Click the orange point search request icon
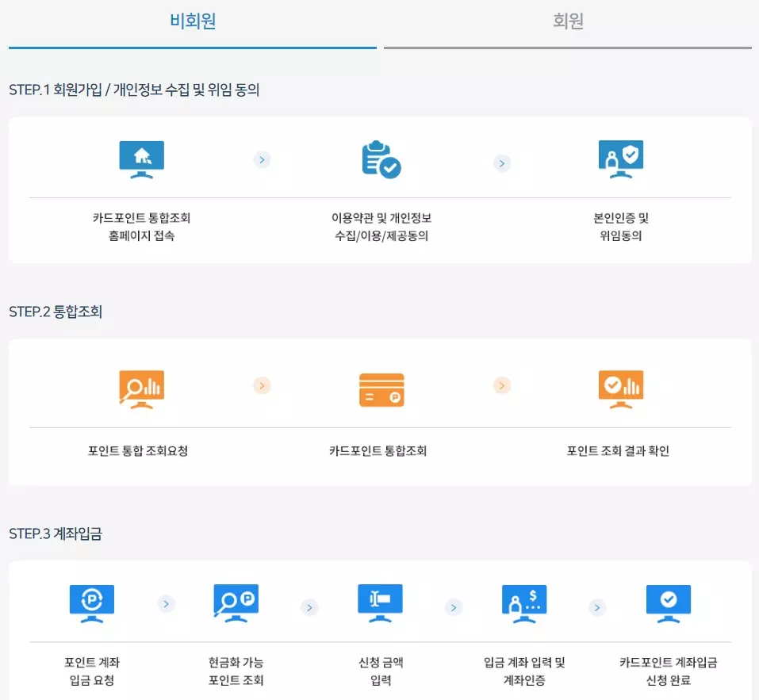The height and width of the screenshot is (700, 759). pos(142,389)
